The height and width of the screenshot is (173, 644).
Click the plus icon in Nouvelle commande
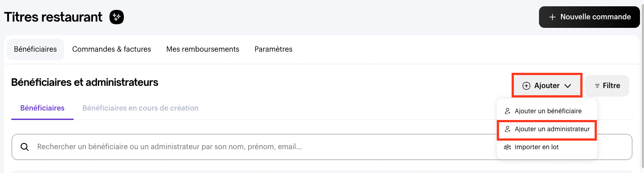pyautogui.click(x=552, y=17)
